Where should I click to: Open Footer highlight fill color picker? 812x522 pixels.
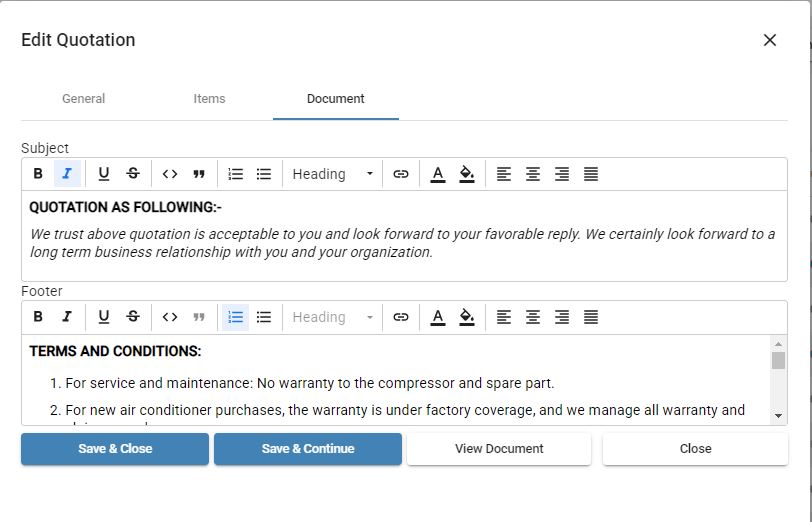467,317
